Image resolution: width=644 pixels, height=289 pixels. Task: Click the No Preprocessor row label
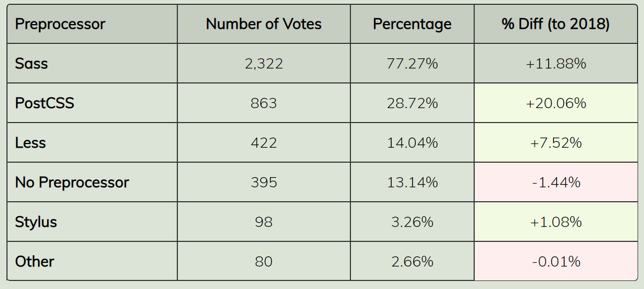[x=72, y=182]
